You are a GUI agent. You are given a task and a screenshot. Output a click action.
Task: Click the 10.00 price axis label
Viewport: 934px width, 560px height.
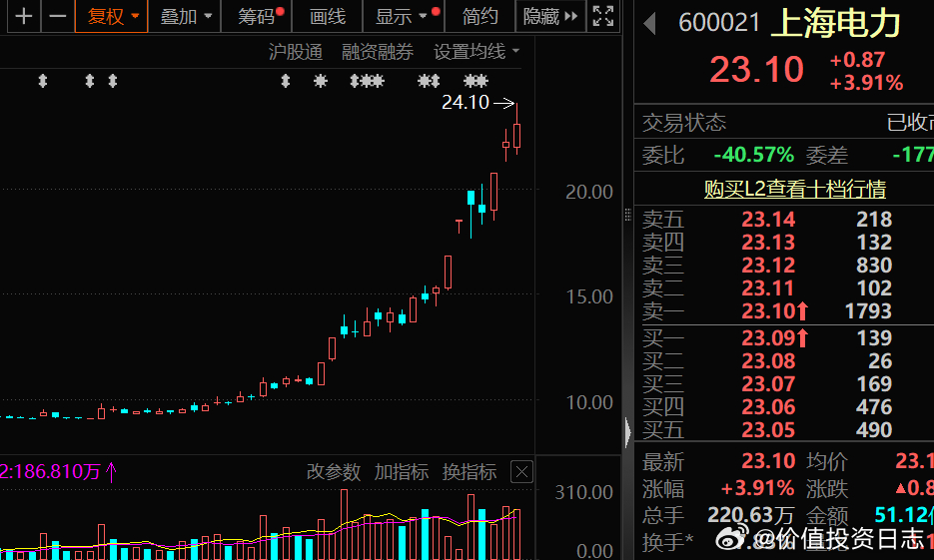point(589,403)
